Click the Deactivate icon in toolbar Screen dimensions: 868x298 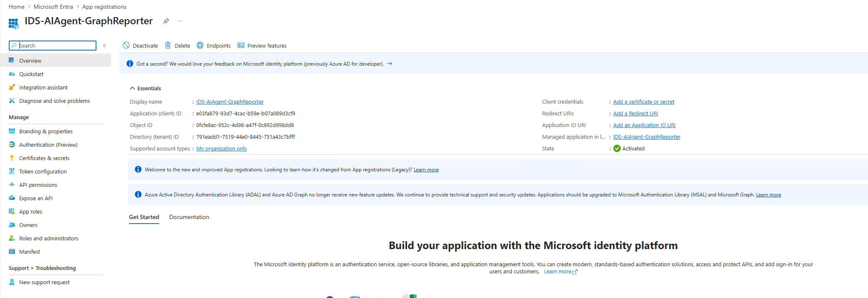click(x=126, y=45)
